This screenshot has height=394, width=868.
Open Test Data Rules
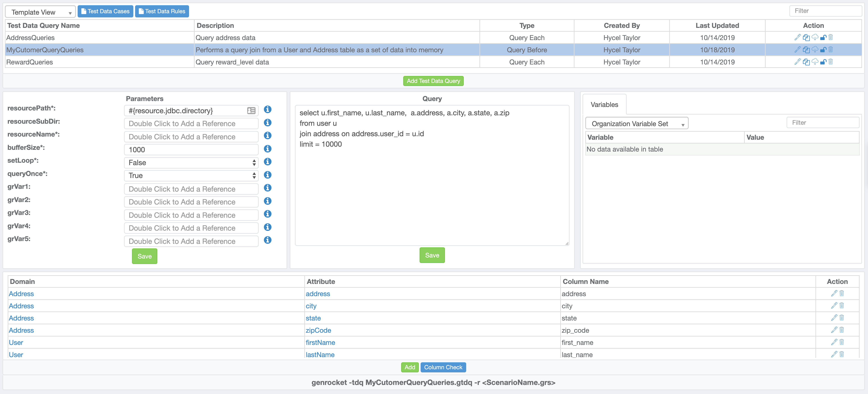click(x=162, y=11)
